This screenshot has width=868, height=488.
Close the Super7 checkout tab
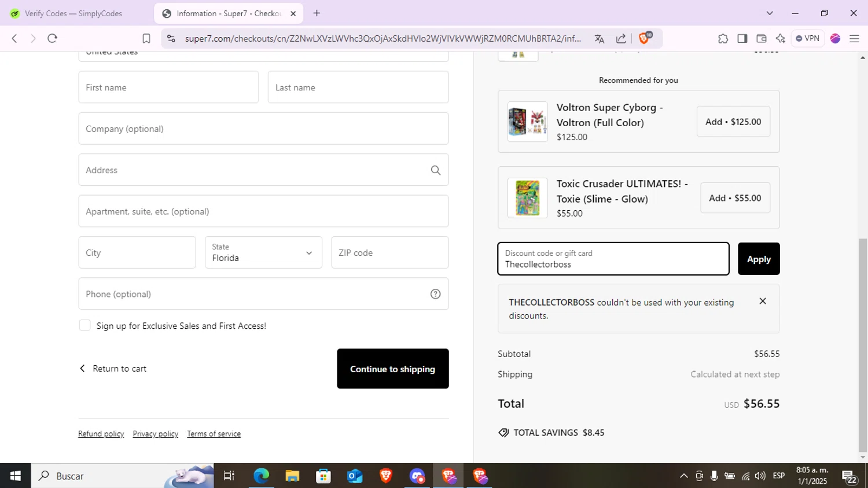293,13
